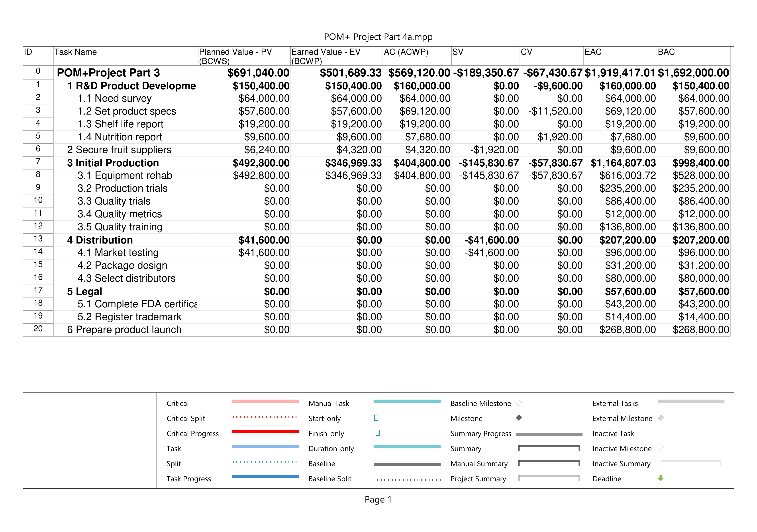Select the '3.2 Production trials' task name
Image resolution: width=757 pixels, height=532 pixels.
click(x=122, y=188)
